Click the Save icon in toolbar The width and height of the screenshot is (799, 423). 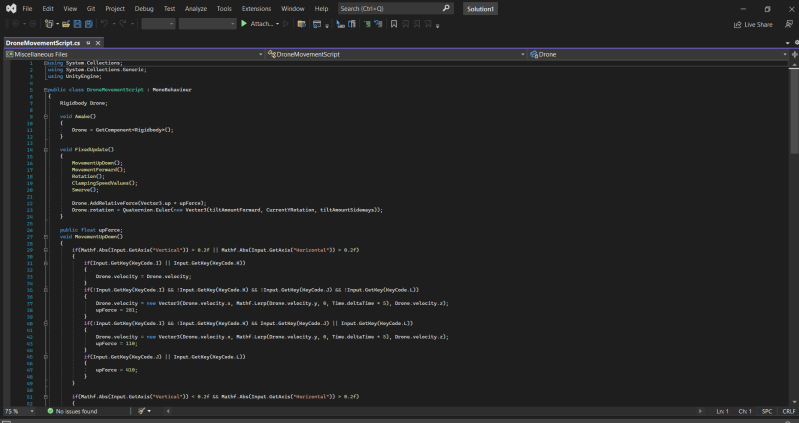[x=78, y=23]
